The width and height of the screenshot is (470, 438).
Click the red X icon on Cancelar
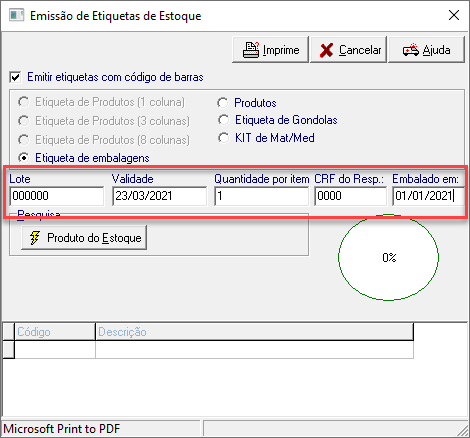326,50
